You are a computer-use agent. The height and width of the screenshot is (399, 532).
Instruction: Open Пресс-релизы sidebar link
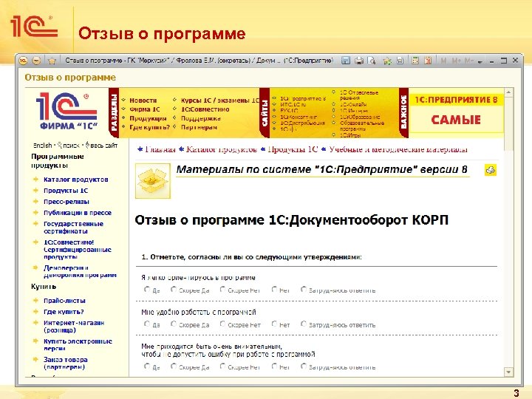(x=66, y=202)
